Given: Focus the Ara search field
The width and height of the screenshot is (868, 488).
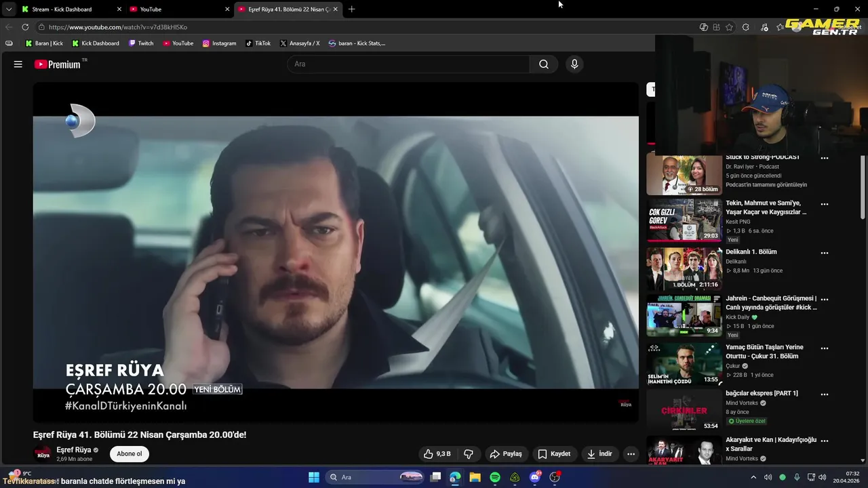Looking at the screenshot, I should click(408, 64).
